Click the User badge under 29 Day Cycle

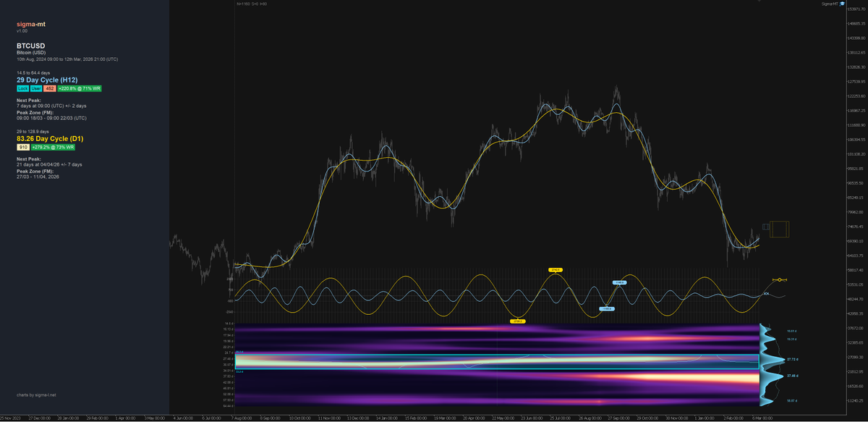36,88
